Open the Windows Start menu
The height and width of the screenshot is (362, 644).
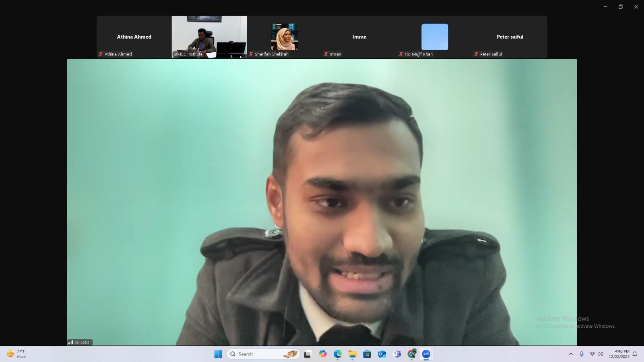coord(218,354)
